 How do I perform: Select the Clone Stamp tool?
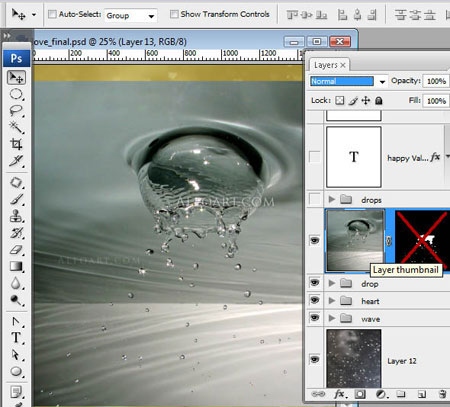coord(16,216)
